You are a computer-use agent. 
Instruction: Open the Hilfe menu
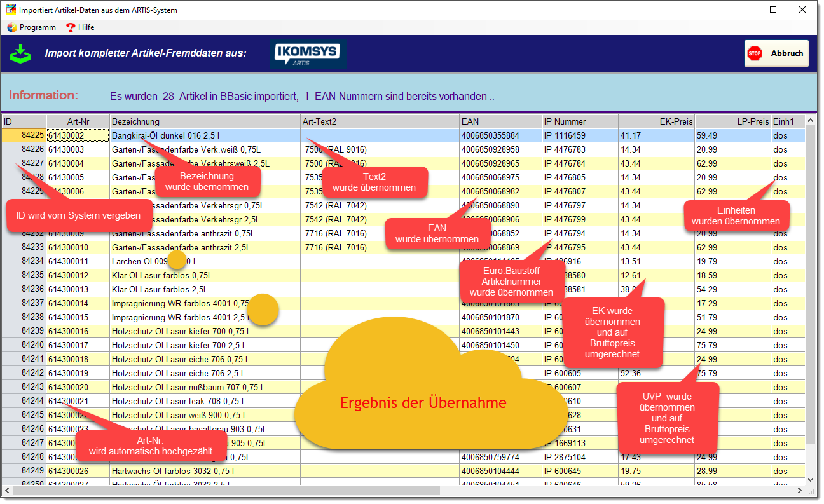click(80, 27)
